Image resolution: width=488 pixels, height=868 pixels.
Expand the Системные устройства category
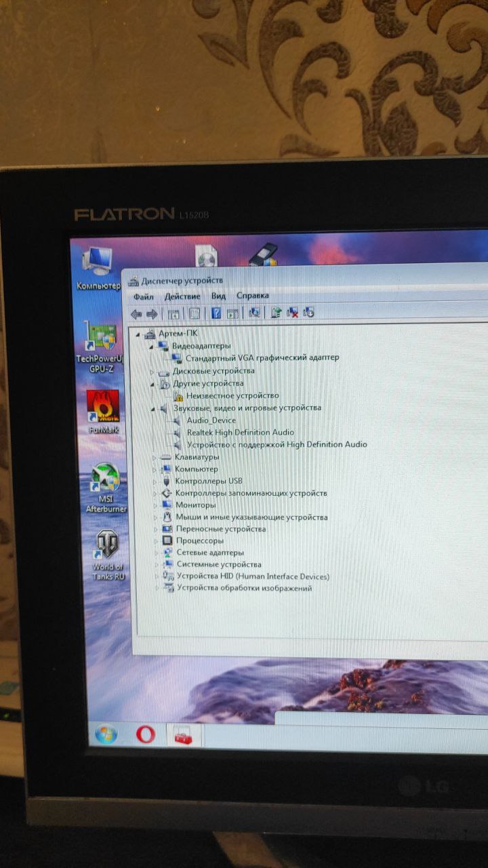tap(157, 564)
